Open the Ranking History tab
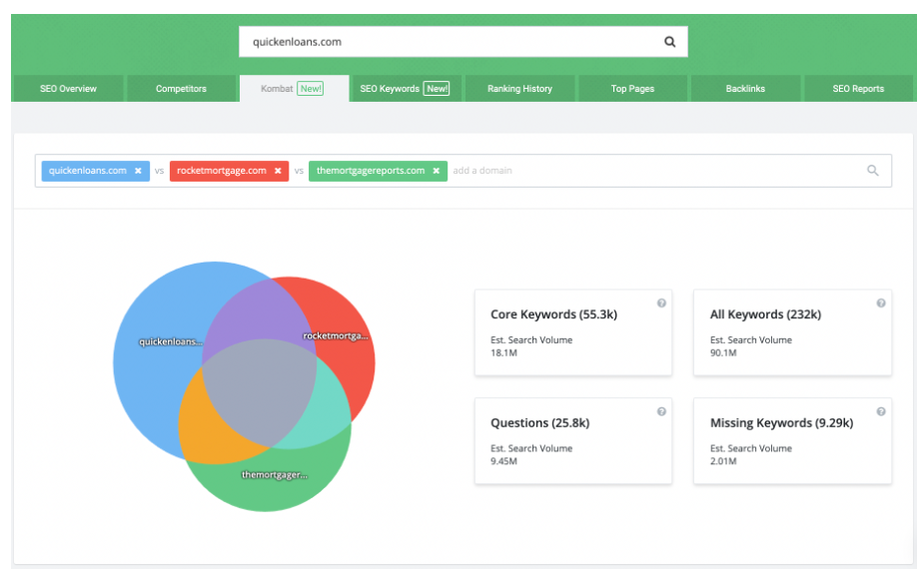 click(519, 88)
